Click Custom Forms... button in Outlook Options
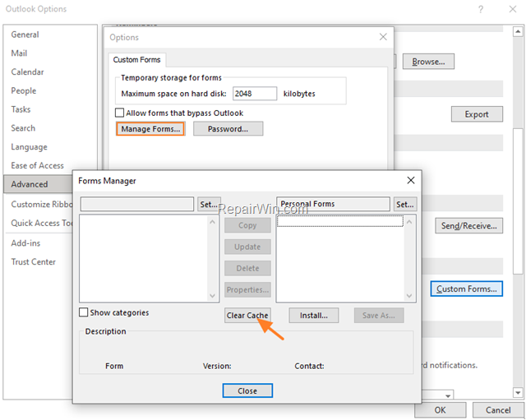This screenshot has width=526, height=420. click(x=467, y=288)
